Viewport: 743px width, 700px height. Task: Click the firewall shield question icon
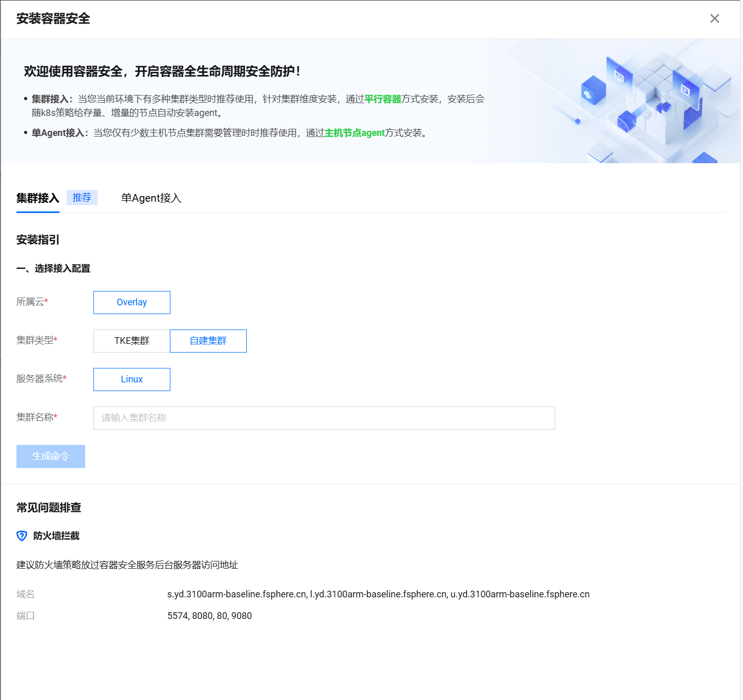pos(22,536)
